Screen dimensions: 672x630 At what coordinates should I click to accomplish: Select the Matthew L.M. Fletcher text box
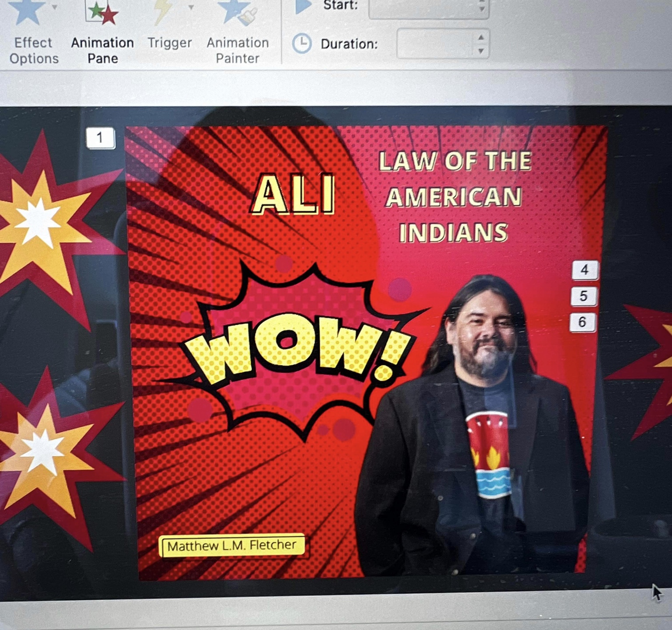pyautogui.click(x=232, y=546)
